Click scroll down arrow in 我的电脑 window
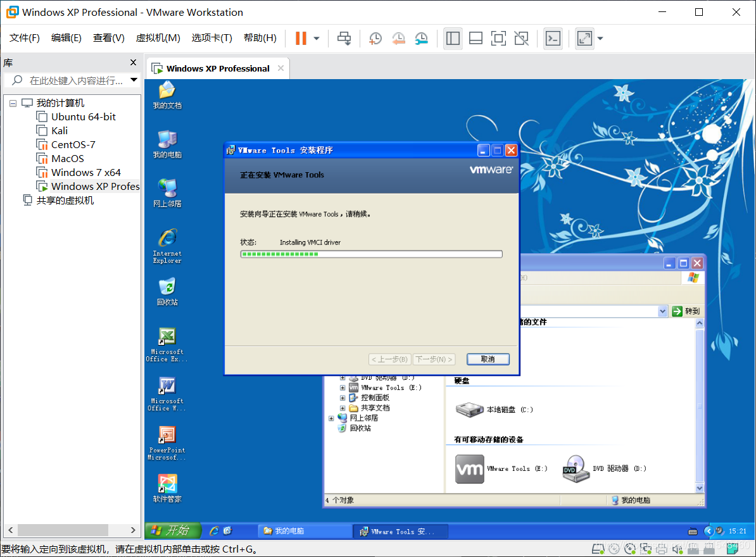The image size is (756, 557). pos(700,488)
